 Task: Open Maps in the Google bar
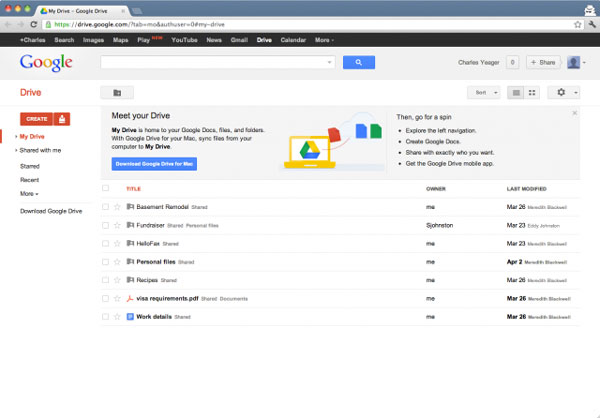[x=121, y=40]
